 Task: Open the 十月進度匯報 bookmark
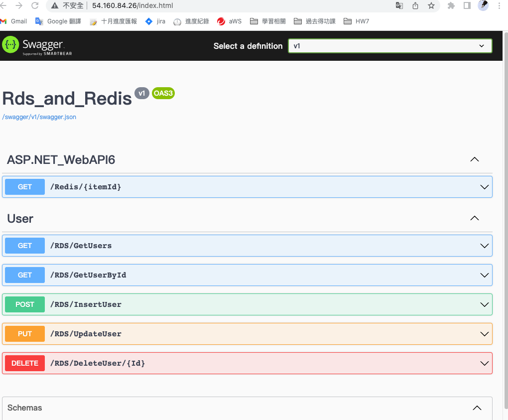click(114, 21)
